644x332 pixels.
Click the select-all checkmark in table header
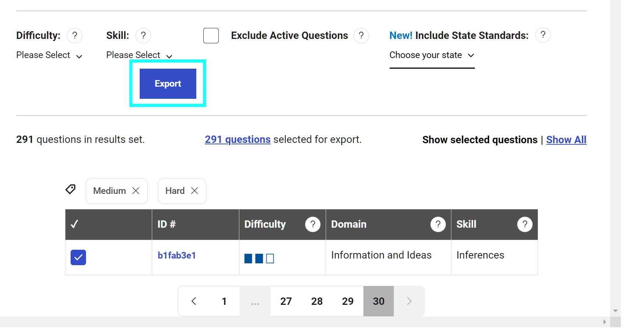(75, 224)
